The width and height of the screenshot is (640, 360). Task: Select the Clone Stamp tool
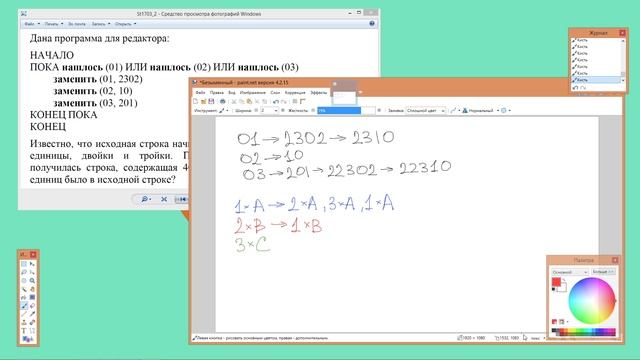tap(24, 322)
